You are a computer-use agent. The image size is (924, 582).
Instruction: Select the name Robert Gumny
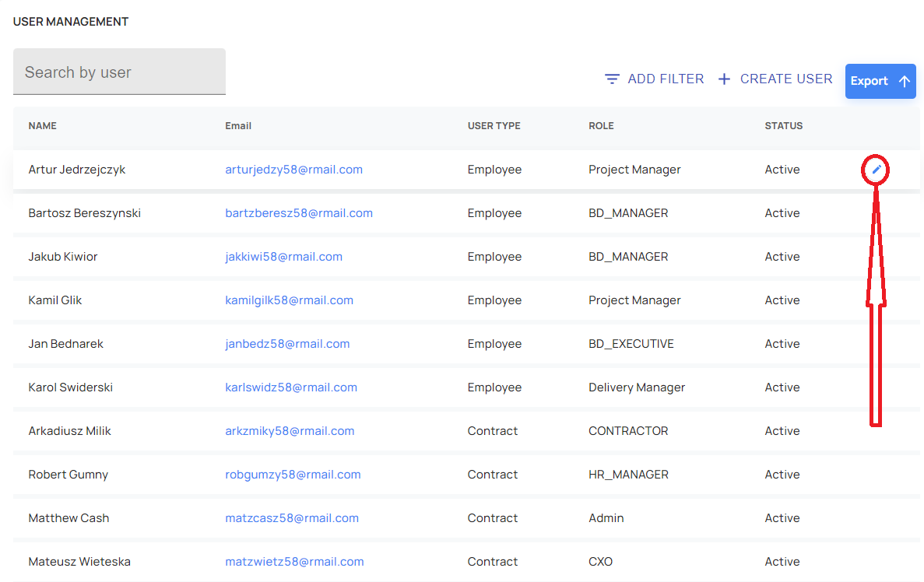coord(69,475)
